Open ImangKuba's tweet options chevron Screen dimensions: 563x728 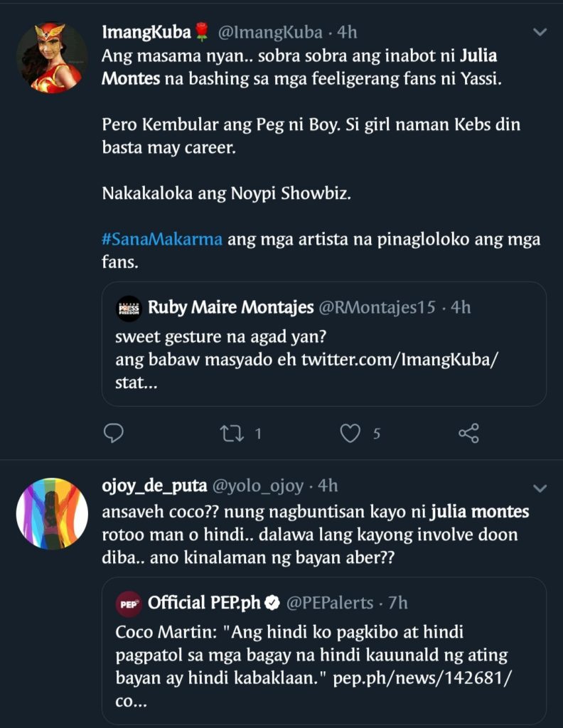tap(540, 33)
